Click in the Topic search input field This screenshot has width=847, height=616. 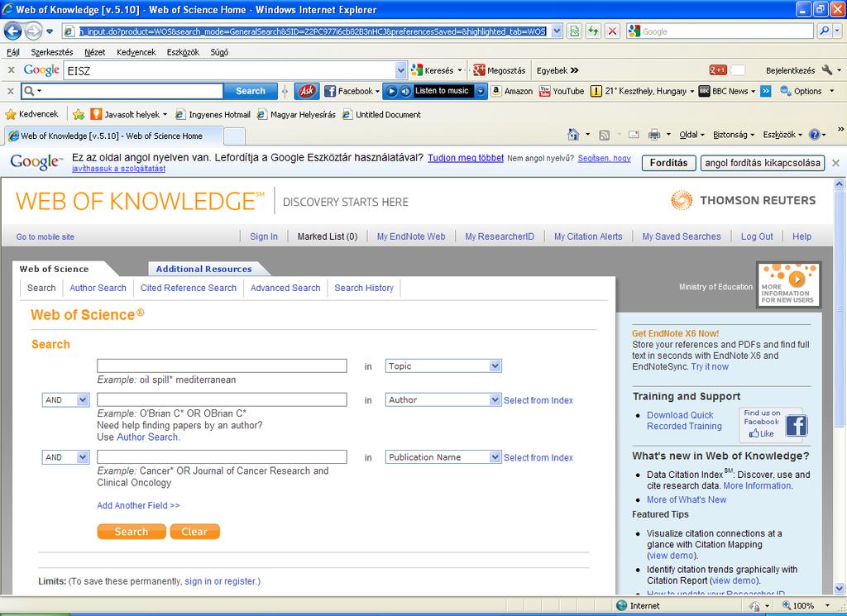click(x=222, y=366)
